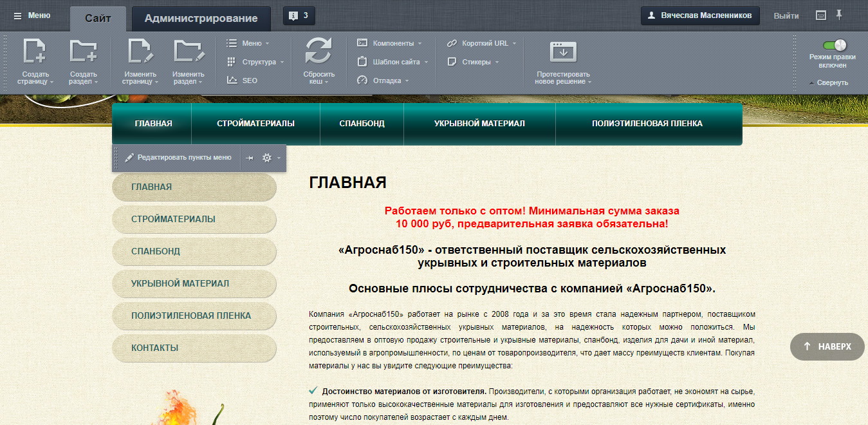Open the SEO tool

pos(242,80)
